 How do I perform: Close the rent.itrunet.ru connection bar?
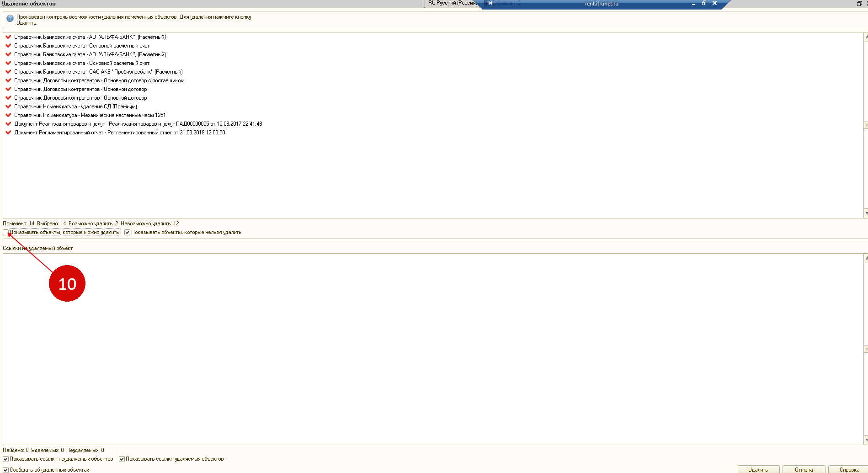point(714,3)
